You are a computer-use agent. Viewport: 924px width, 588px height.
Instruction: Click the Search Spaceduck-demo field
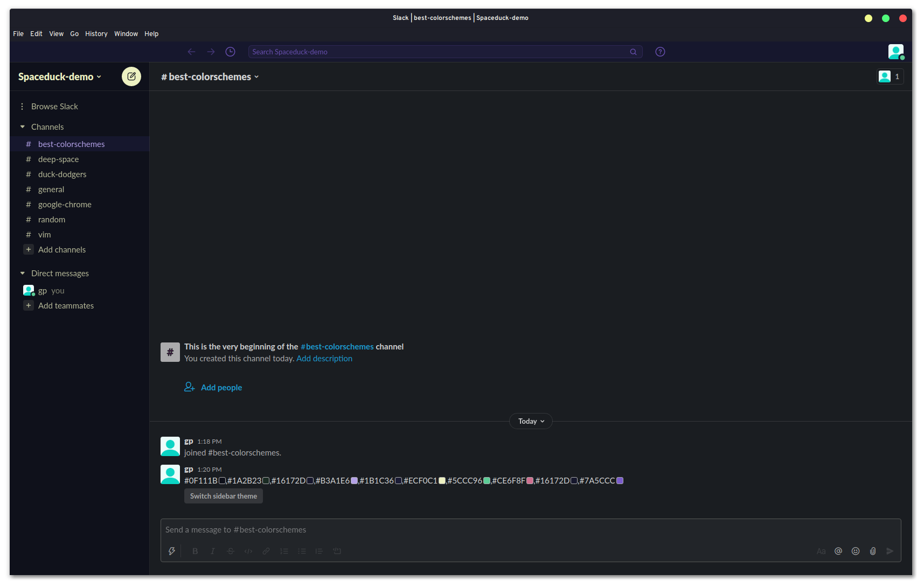point(445,52)
